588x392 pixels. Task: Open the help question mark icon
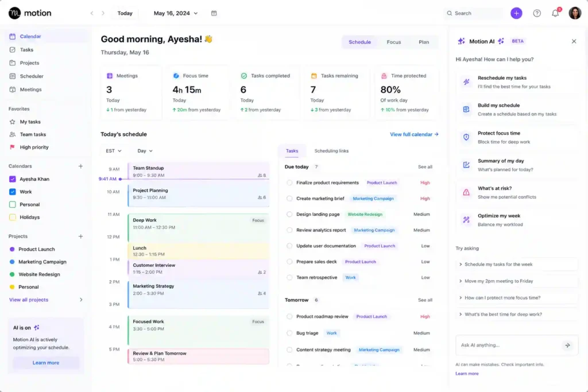tap(537, 13)
